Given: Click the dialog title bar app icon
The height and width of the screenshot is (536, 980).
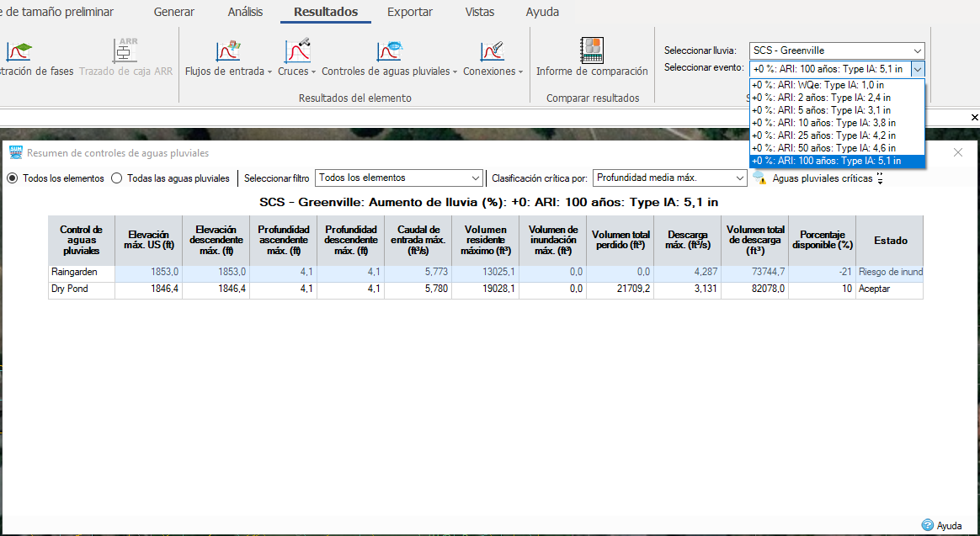Looking at the screenshot, I should pos(16,152).
